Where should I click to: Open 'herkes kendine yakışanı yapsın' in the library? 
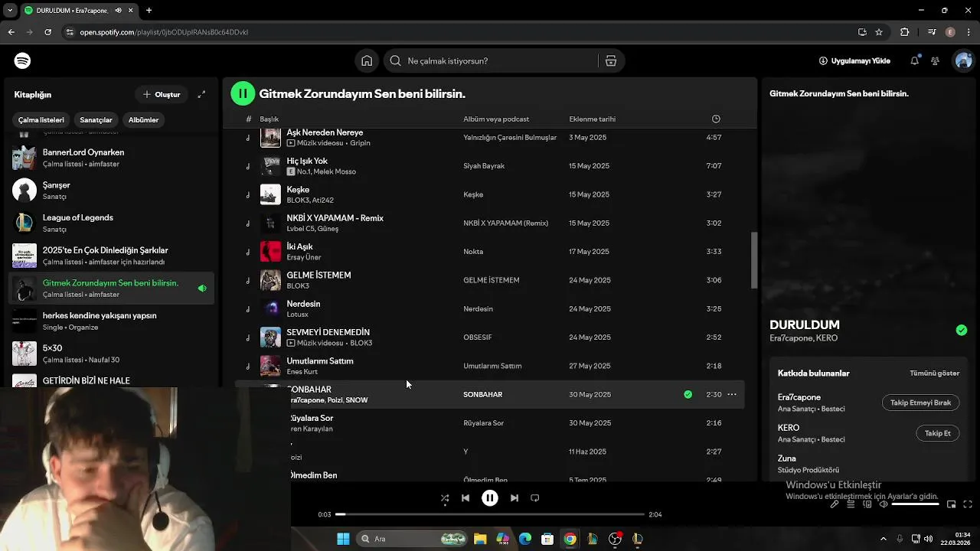111,321
